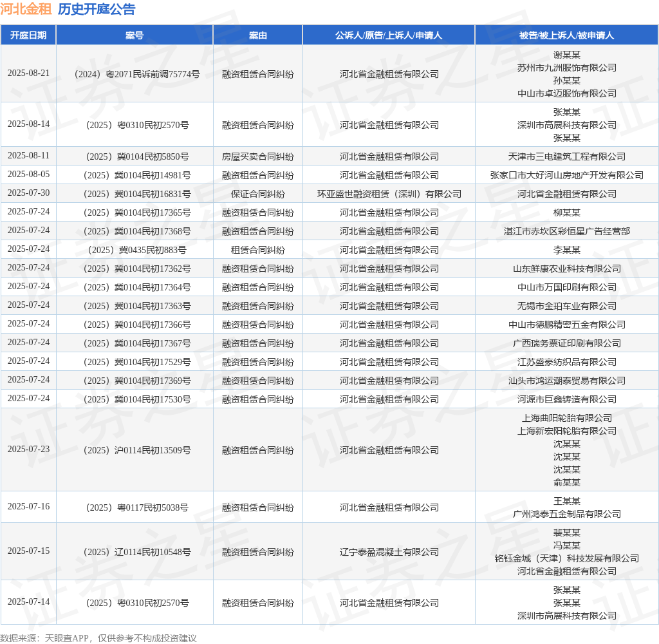Select defendant "广州鸿泰五金制品有限公司"
The image size is (659, 644).
coord(566,514)
